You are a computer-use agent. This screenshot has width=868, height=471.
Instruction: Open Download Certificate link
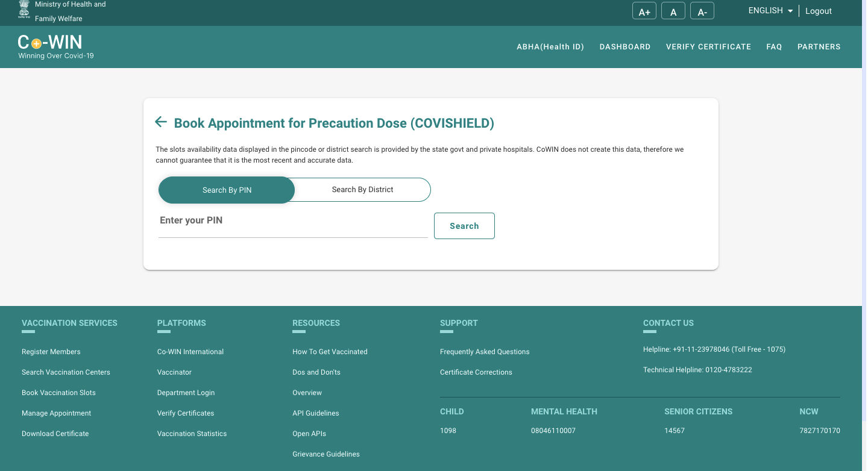point(55,434)
